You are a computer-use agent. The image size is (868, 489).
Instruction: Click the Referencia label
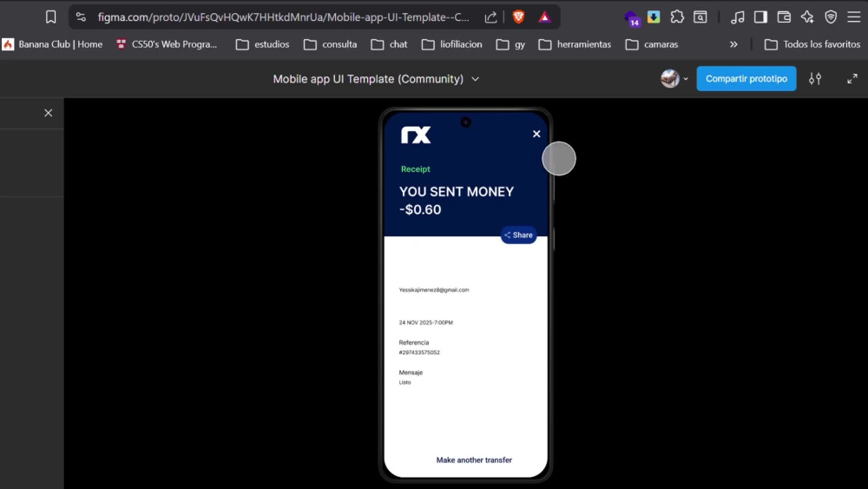[413, 342]
